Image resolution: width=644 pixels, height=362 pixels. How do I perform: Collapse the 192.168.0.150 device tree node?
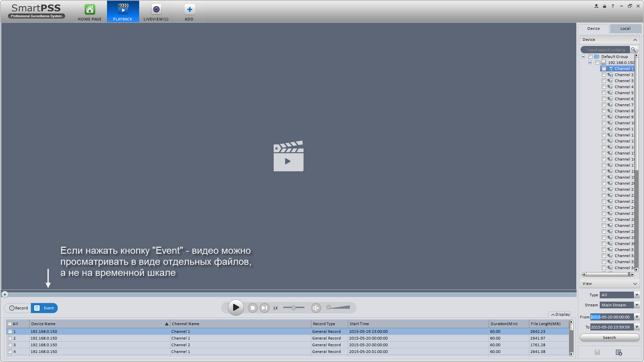point(590,63)
